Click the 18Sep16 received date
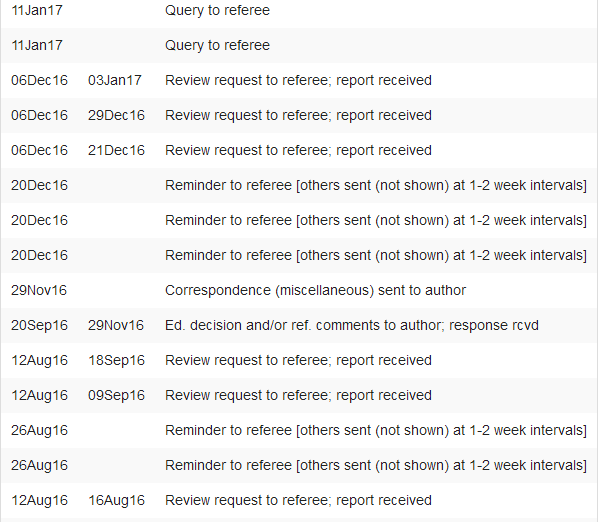Screen dimensions: 606x522 tap(116, 360)
